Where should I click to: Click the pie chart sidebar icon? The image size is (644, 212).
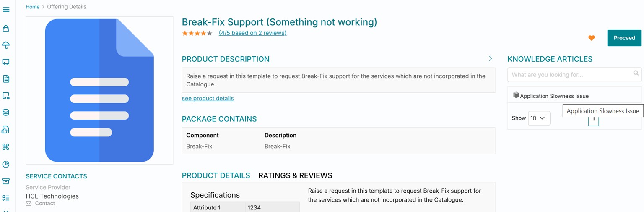[6, 164]
